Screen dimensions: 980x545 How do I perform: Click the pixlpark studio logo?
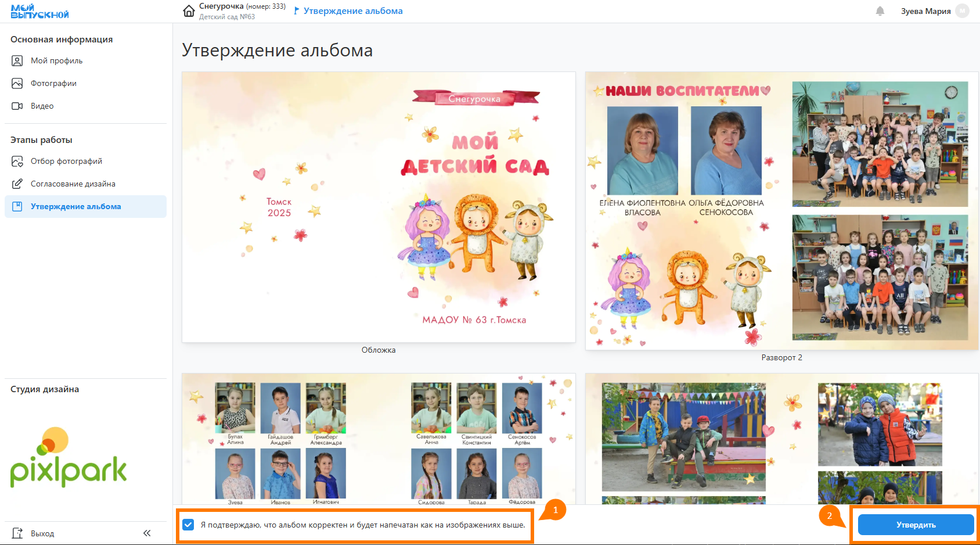click(69, 458)
